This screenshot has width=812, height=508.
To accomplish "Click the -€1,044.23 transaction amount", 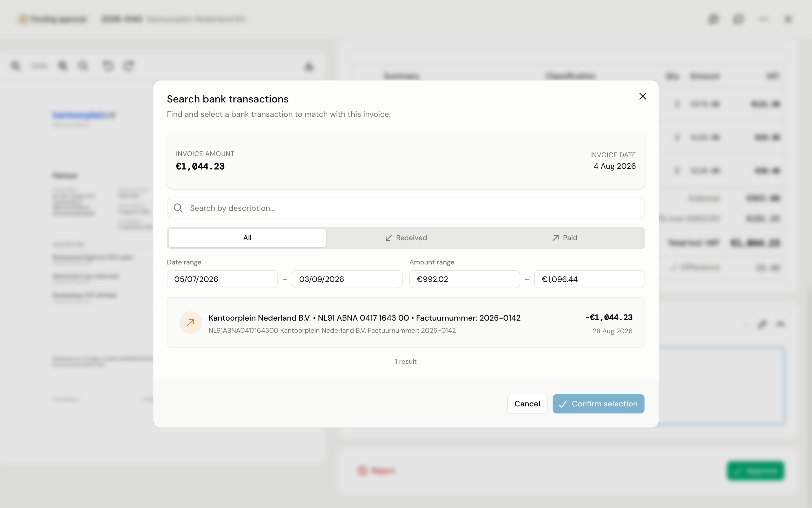I will (609, 317).
